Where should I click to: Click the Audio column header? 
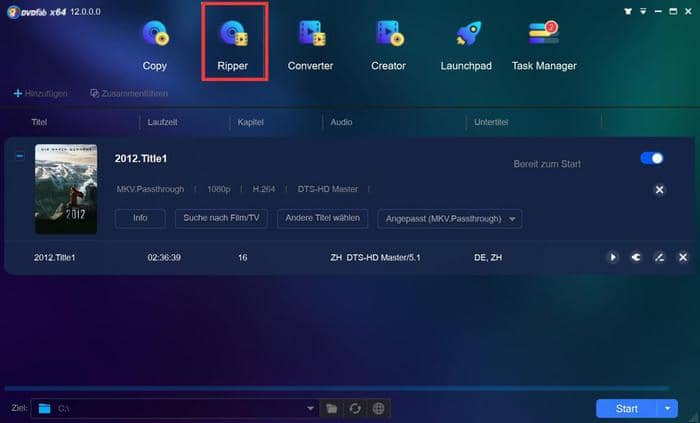tap(342, 122)
